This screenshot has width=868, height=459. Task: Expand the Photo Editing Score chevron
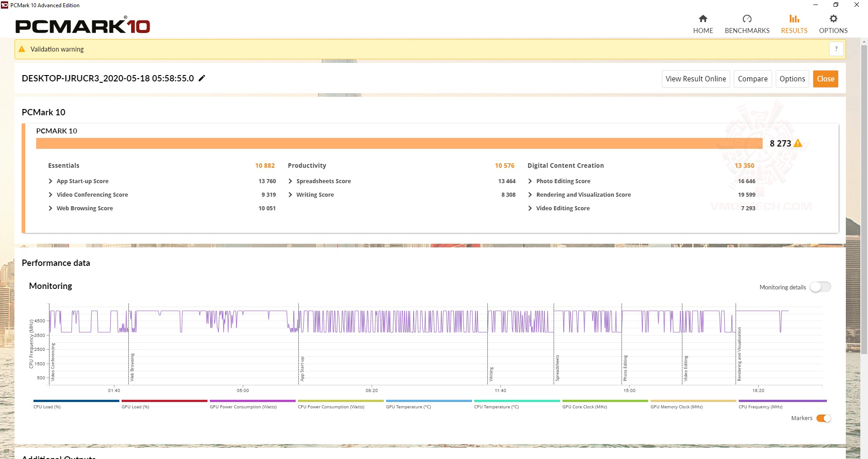[x=530, y=181]
